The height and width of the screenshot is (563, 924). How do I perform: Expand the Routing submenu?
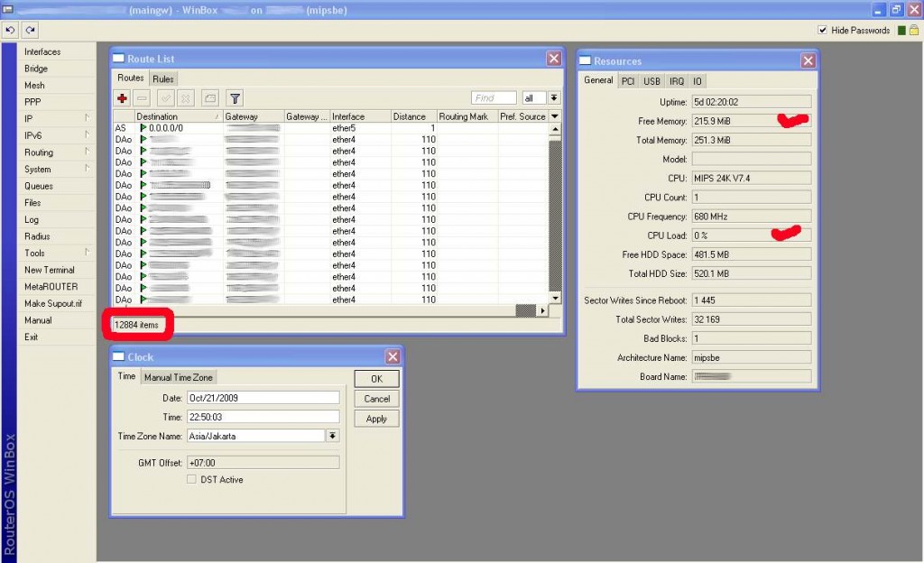click(57, 152)
